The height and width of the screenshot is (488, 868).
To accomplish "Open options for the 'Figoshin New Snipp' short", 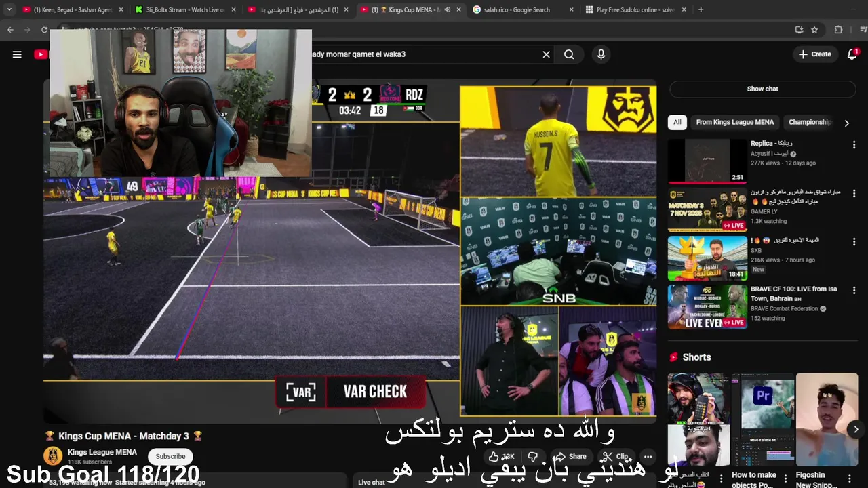I will coord(850,479).
